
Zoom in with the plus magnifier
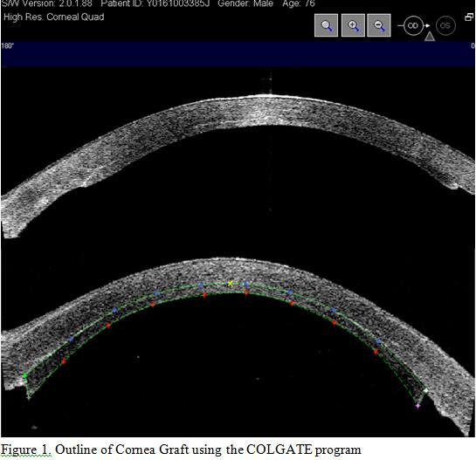pos(353,25)
